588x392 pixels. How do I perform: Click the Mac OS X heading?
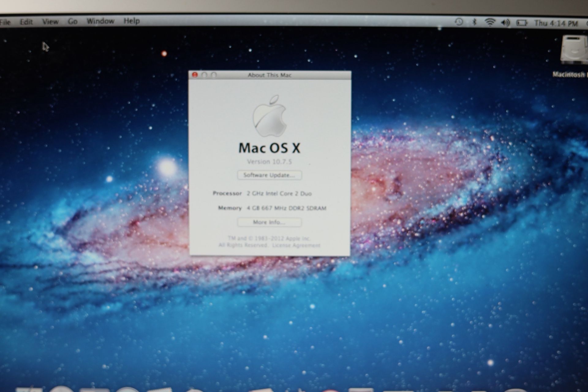(x=269, y=148)
